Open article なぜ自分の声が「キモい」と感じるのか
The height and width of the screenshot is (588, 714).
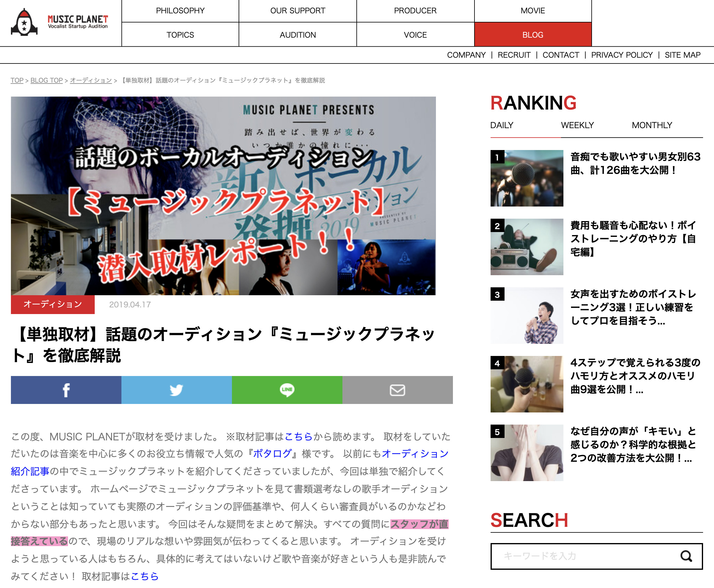(x=633, y=444)
